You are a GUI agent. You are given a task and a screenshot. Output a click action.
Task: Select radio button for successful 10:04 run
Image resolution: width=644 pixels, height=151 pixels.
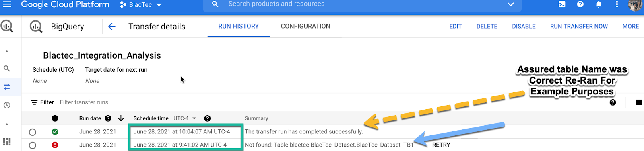coord(33,132)
